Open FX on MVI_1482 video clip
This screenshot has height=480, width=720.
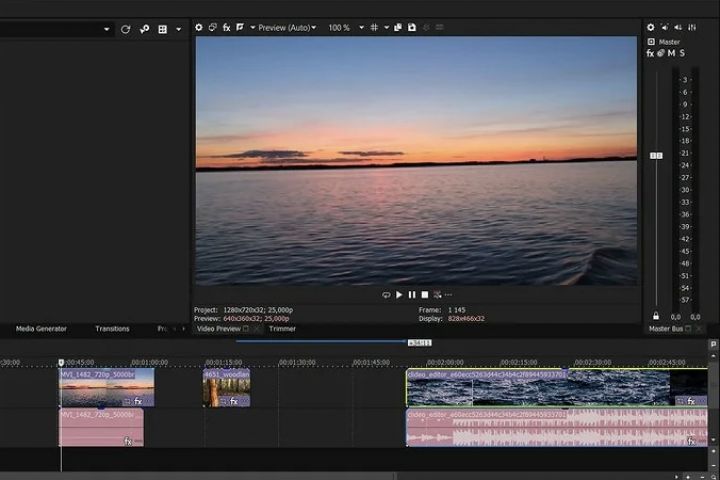[x=138, y=401]
